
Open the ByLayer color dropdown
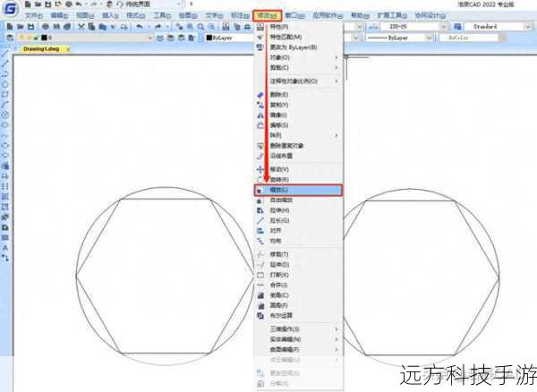coord(228,38)
